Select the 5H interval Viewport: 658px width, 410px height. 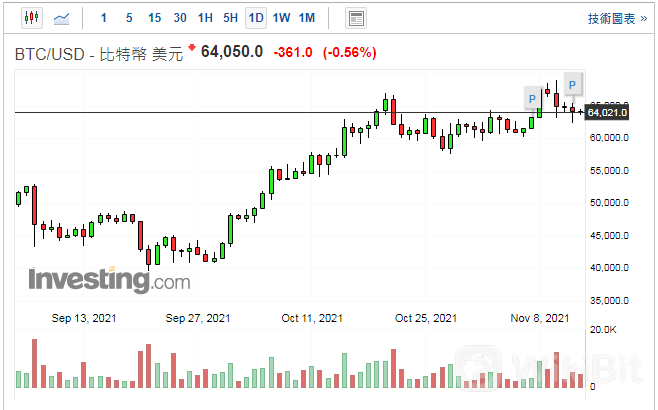click(x=230, y=18)
